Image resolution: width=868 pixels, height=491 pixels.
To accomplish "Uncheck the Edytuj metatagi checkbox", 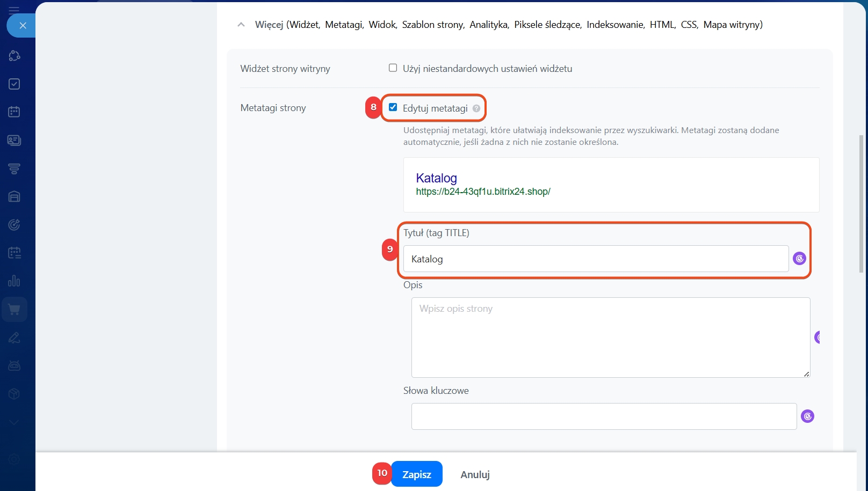I will (x=393, y=107).
